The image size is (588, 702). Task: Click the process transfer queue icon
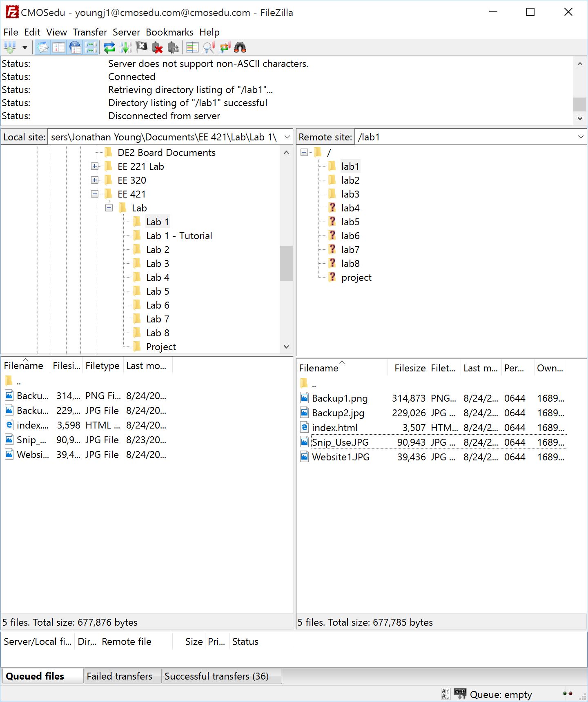coord(125,48)
